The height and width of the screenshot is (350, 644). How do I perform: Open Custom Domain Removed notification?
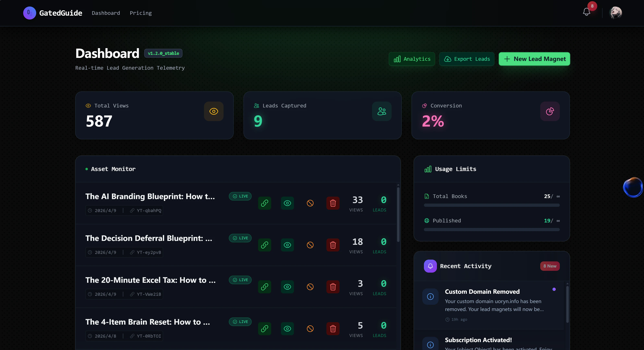pos(482,291)
